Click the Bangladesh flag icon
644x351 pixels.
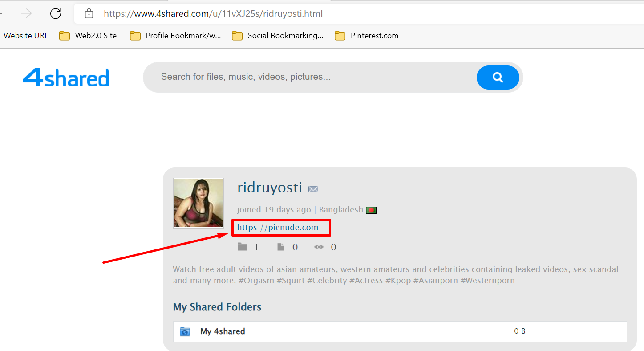(371, 210)
